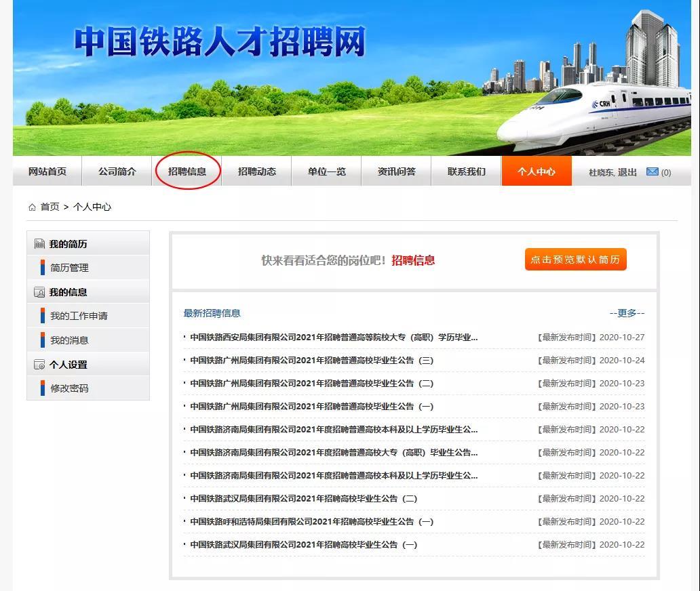This screenshot has width=700, height=591.
Task: Open the 呼和浩特局 高校毕业生公告（一）notice
Action: coord(311,522)
